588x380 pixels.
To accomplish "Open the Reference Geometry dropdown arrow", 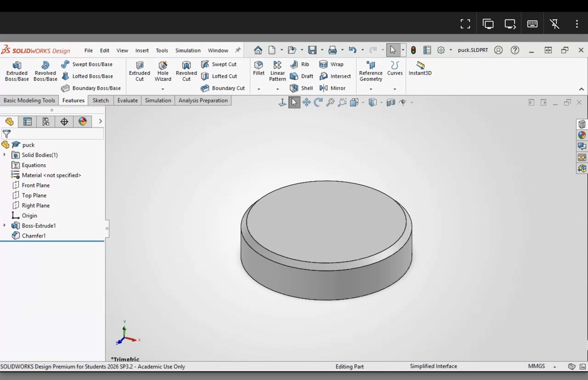I will coord(371,89).
